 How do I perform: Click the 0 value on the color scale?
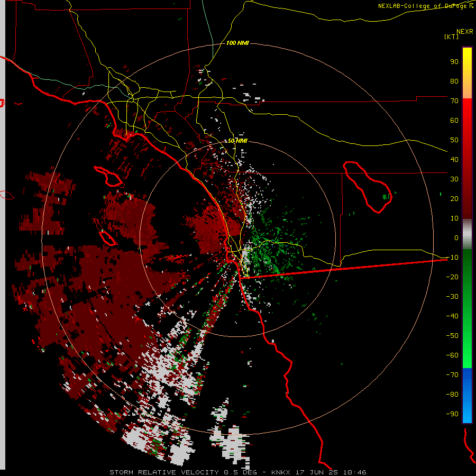[x=456, y=237]
